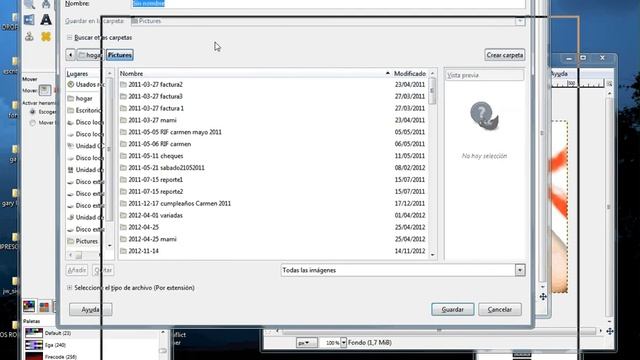
Task: Click the folder icon of Pictures in Lugares
Action: 71,241
